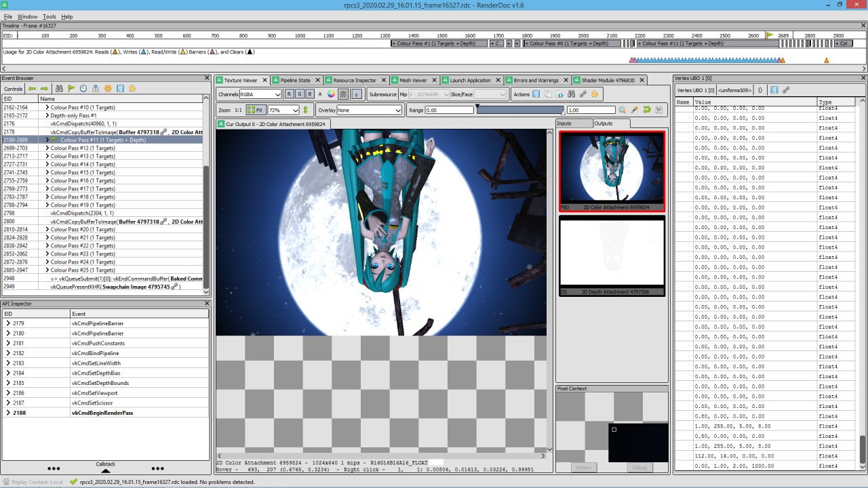Click the yellow flag marker on the timeline

point(770,35)
